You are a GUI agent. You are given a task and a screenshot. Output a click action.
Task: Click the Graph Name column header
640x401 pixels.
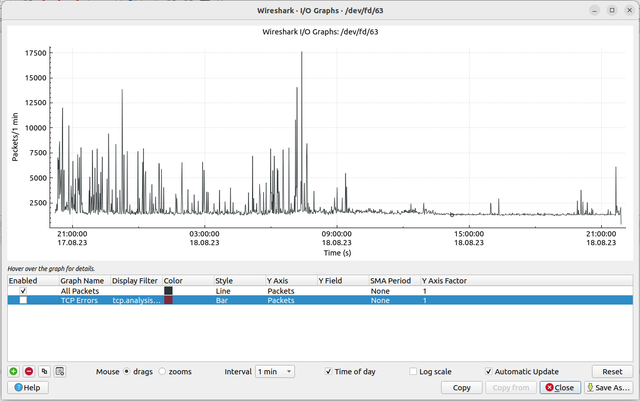pyautogui.click(x=85, y=281)
